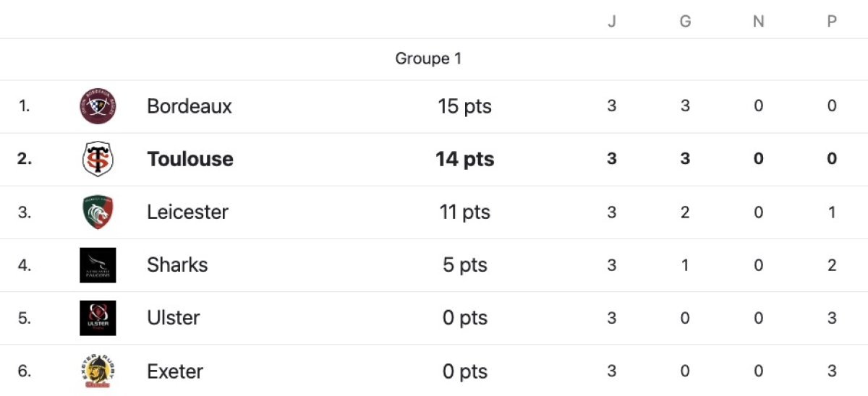Open the Ulster team name link
This screenshot has height=396, width=868.
coord(174,318)
